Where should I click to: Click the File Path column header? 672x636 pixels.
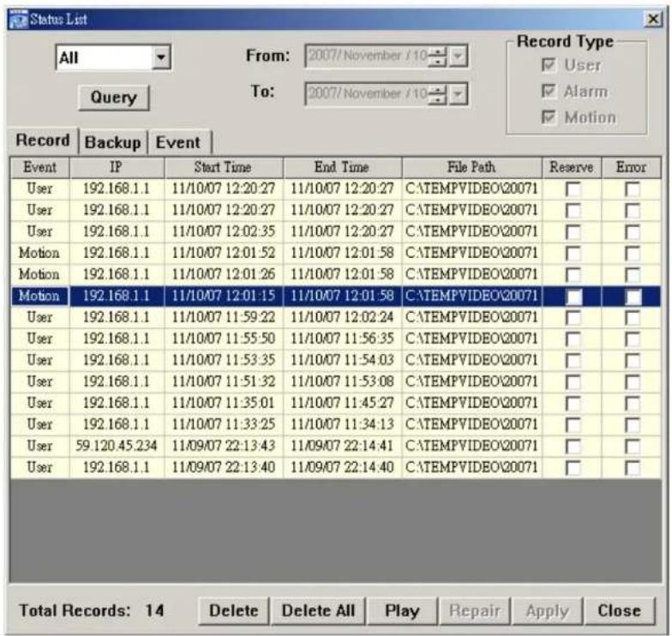471,167
